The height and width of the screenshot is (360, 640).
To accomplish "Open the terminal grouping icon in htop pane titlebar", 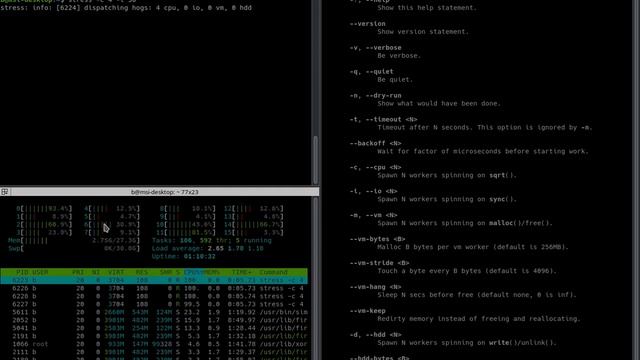I will [x=4, y=192].
